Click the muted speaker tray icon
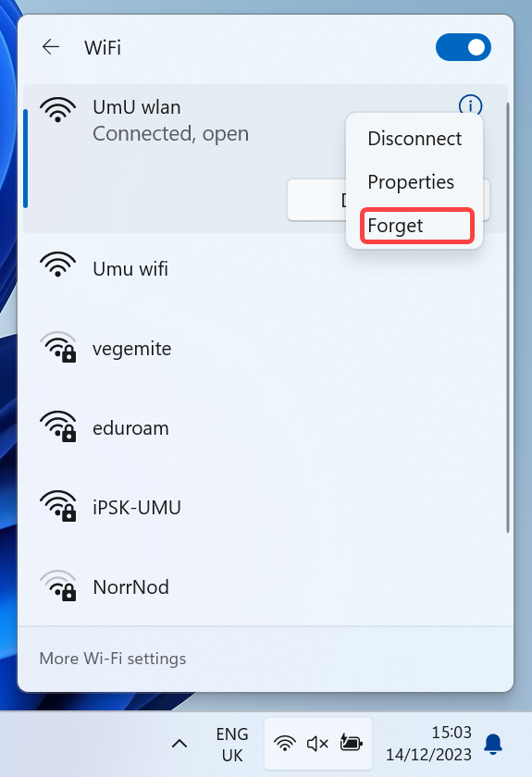The image size is (532, 777). point(317,744)
